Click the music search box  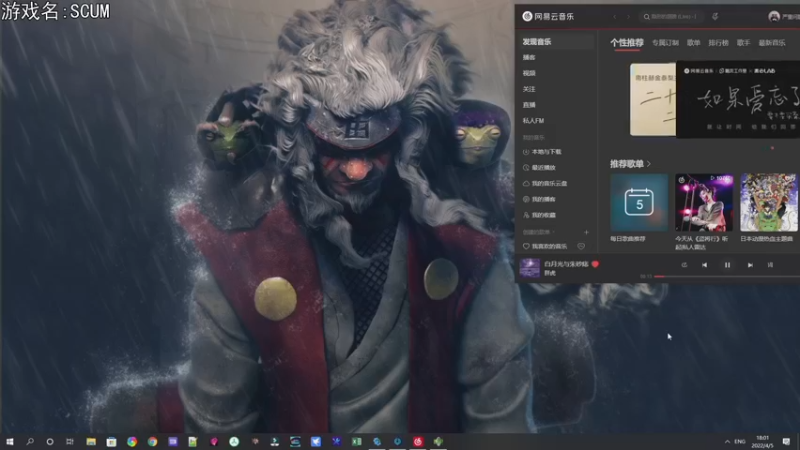(x=671, y=17)
